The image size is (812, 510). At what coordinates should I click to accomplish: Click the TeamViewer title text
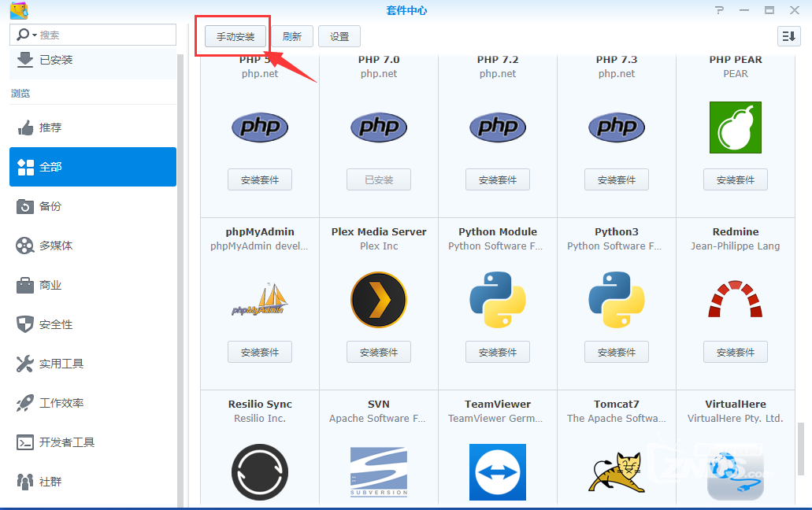pyautogui.click(x=498, y=404)
